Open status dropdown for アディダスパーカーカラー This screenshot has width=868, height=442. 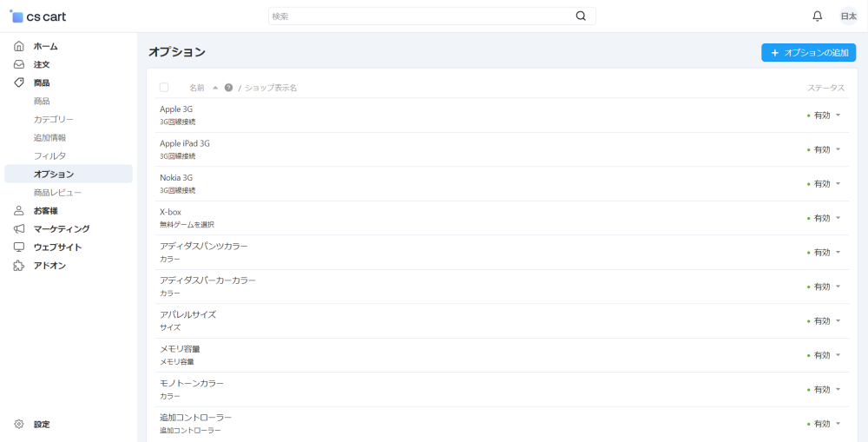824,287
